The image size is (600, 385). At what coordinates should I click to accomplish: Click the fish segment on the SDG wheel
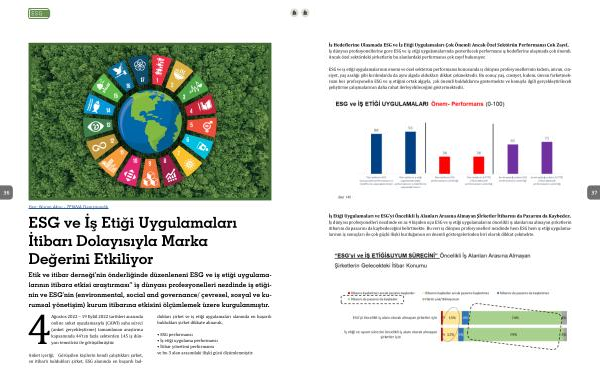[x=99, y=105]
